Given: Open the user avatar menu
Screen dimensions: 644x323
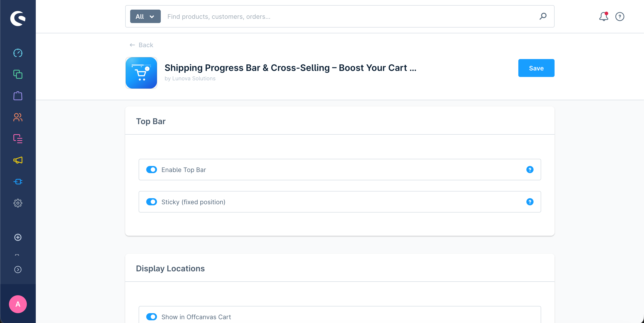Looking at the screenshot, I should point(18,304).
